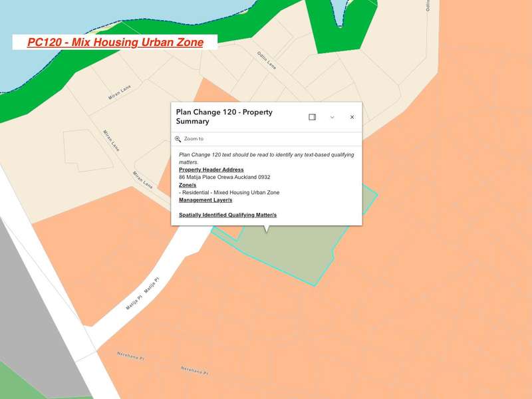
Task: Click the Zoom to magnifier icon
Action: click(x=178, y=139)
